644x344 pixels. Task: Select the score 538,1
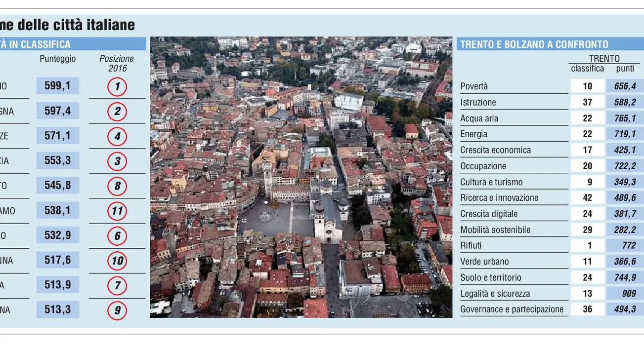coord(58,211)
